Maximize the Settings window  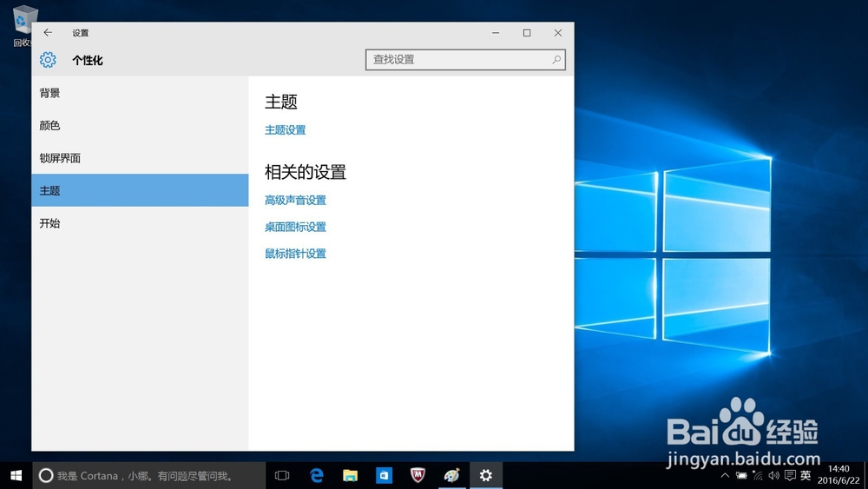tap(527, 33)
